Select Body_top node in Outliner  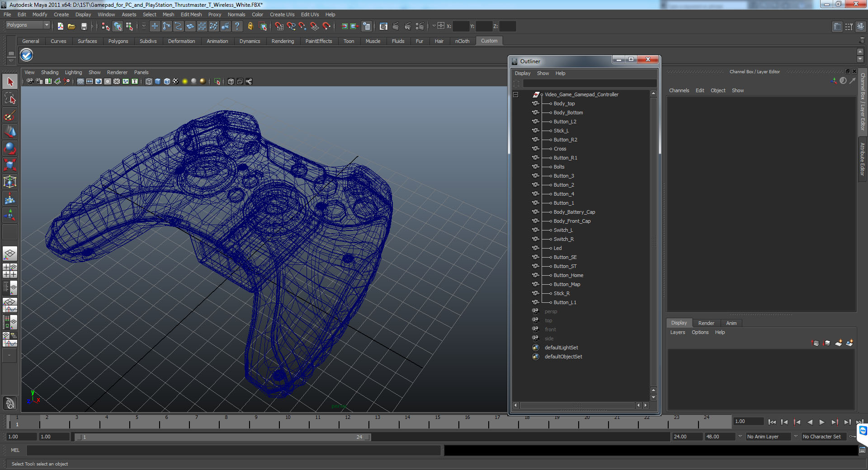pos(564,103)
